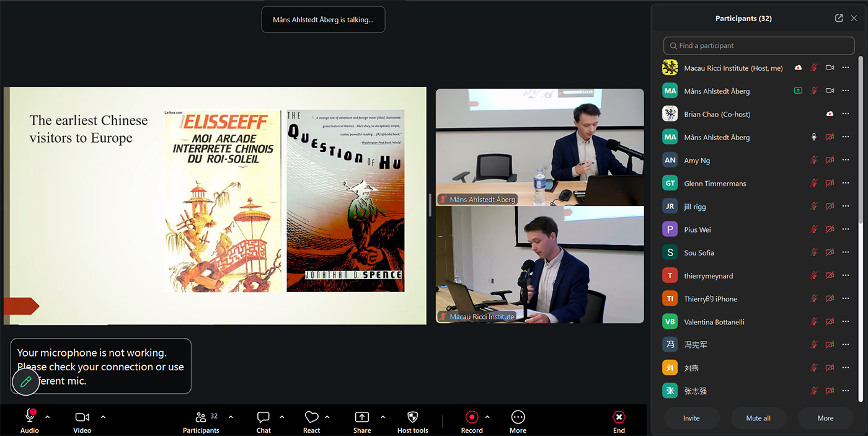
Task: Open the three-dot menu for Sou Sofia
Action: 846,252
